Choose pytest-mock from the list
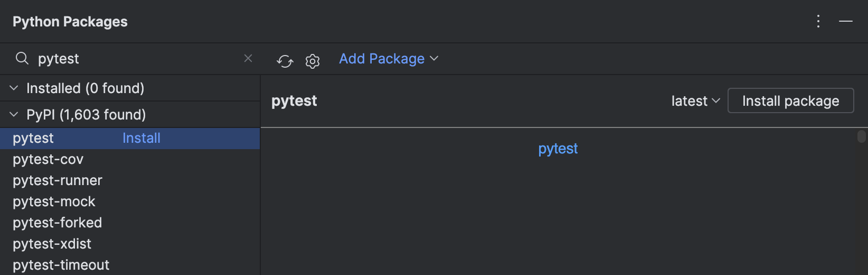Screen dimensions: 868x275 point(54,201)
